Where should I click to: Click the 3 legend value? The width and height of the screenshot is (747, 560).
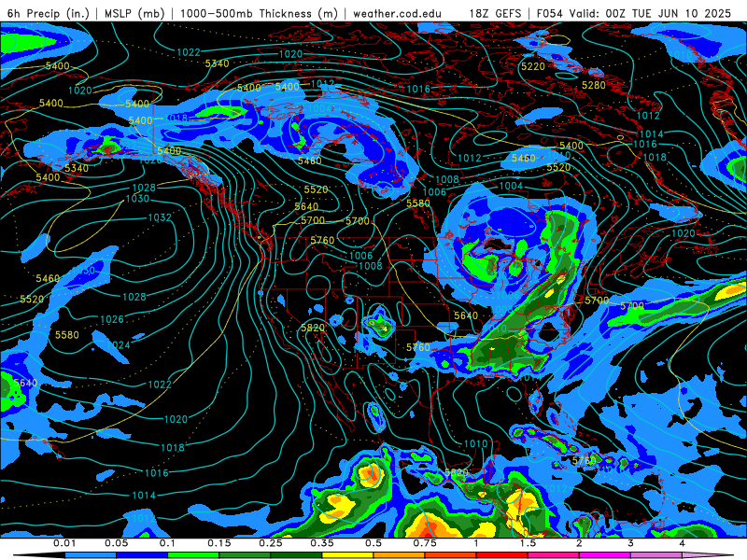[630, 543]
